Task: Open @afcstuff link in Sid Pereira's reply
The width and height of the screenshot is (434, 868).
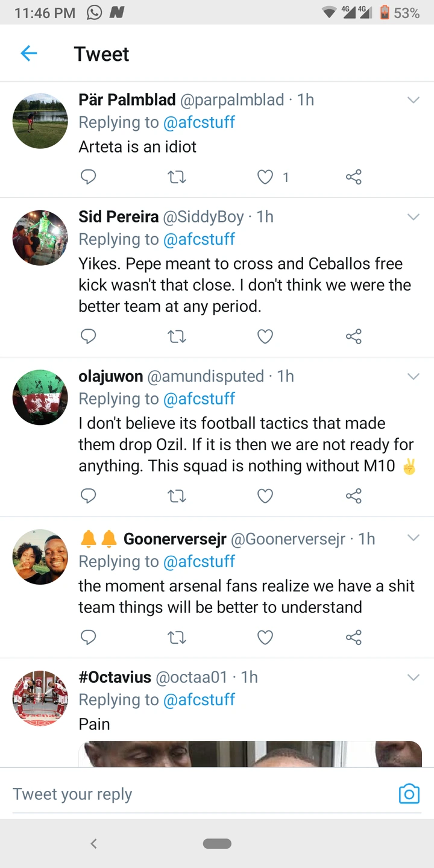Action: 199,239
